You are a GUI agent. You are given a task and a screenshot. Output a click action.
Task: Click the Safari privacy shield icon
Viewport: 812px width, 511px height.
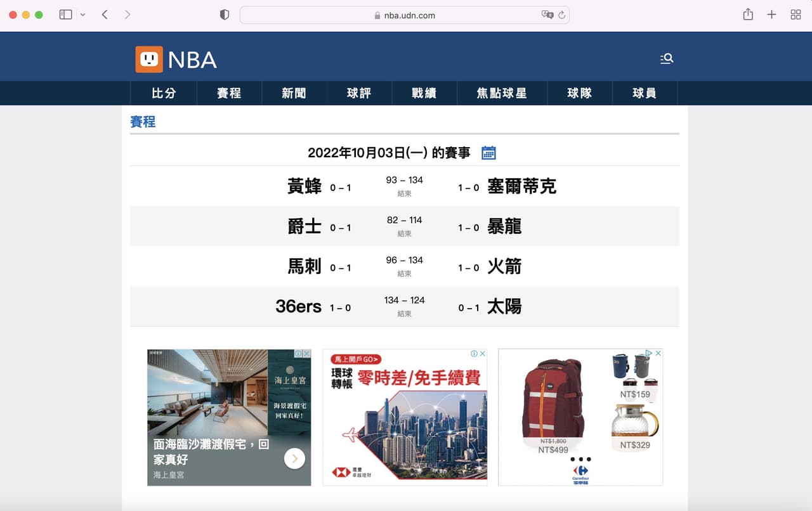224,15
